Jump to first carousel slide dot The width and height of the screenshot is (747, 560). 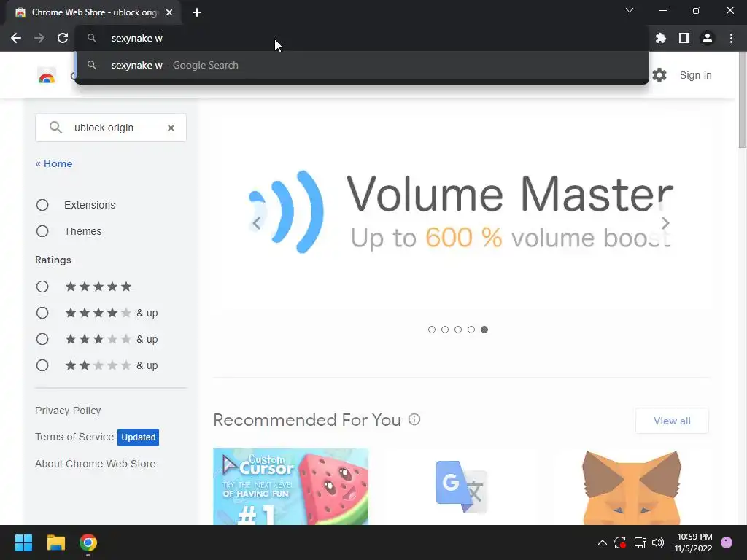tap(432, 330)
